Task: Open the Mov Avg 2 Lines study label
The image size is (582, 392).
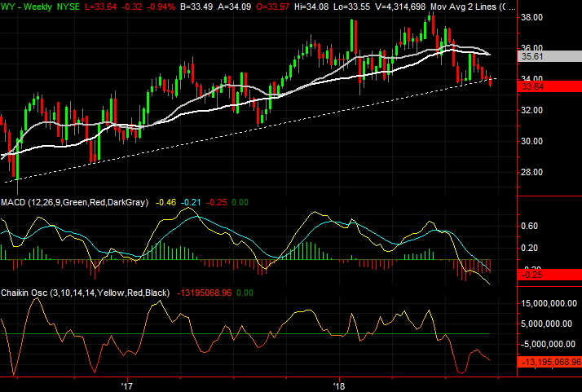Action: point(473,7)
